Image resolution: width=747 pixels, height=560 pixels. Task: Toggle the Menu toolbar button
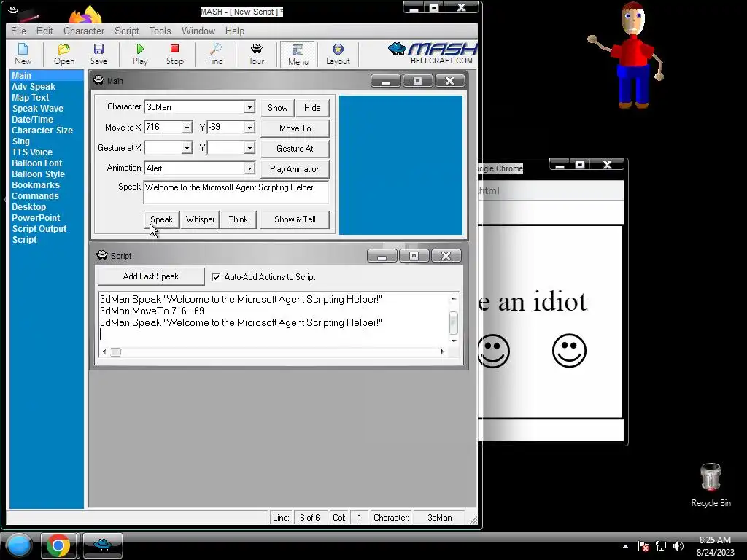[x=298, y=54]
